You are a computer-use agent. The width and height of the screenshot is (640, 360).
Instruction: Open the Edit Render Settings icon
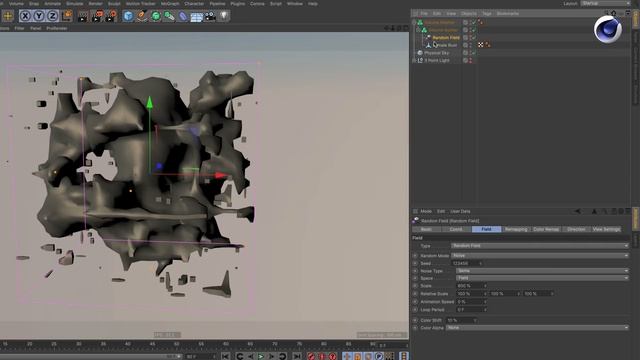pyautogui.click(x=111, y=16)
